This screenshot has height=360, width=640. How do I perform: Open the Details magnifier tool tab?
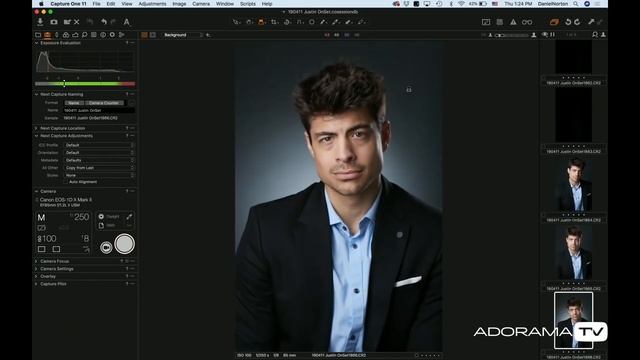coord(84,35)
